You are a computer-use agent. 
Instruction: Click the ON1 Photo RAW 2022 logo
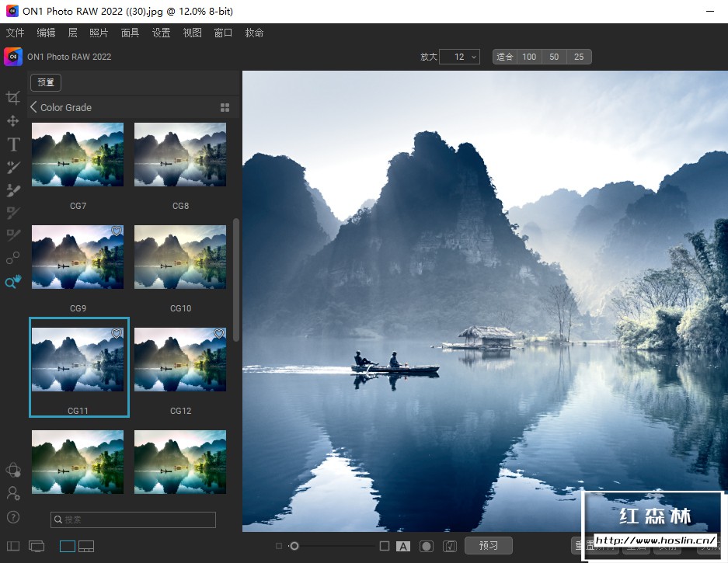pos(13,57)
